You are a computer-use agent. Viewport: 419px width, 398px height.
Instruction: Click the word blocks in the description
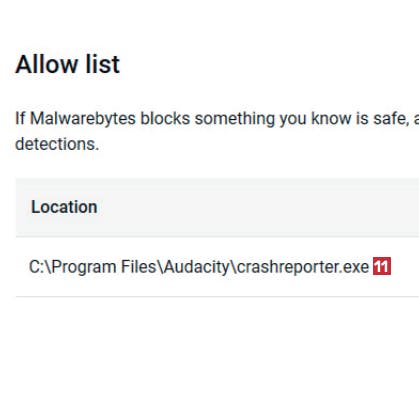165,119
